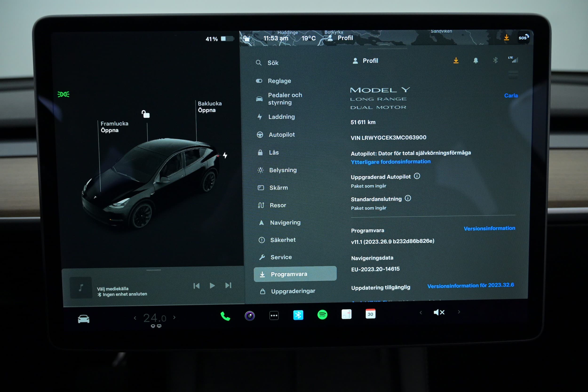Tap Profil in the top status bar
588x392 pixels.
(340, 38)
